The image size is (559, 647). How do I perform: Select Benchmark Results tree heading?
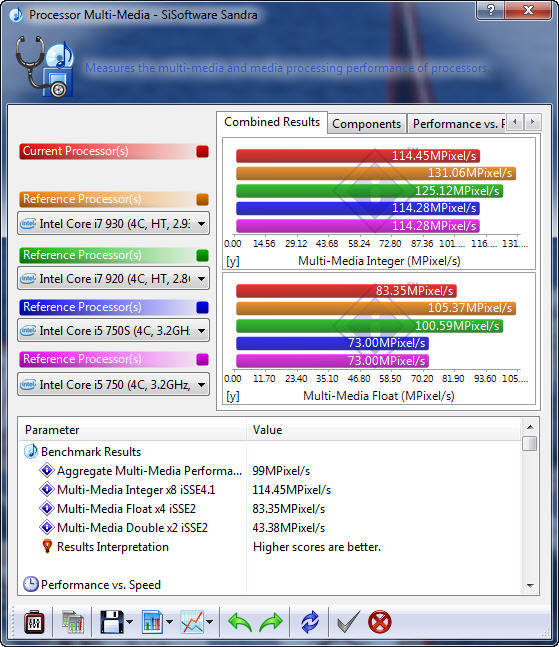(x=91, y=452)
